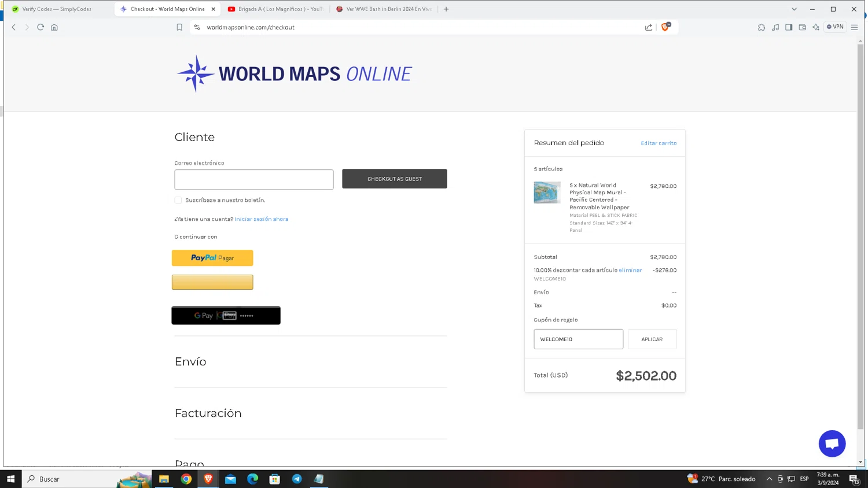Switch to Verify Codes — SimplyCodes tab
Screen dimensions: 868x488
pos(57,9)
